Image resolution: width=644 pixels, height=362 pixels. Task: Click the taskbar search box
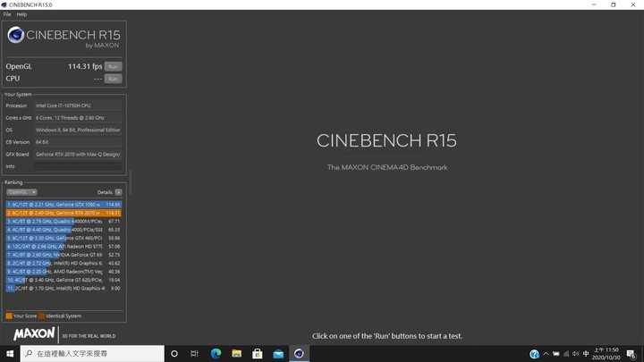point(92,353)
